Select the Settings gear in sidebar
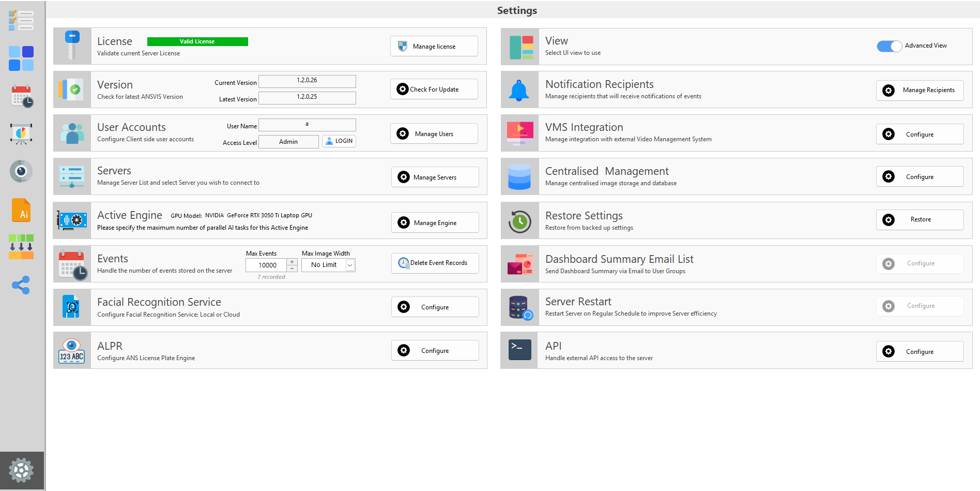Viewport: 980px width, 491px height. tap(21, 470)
